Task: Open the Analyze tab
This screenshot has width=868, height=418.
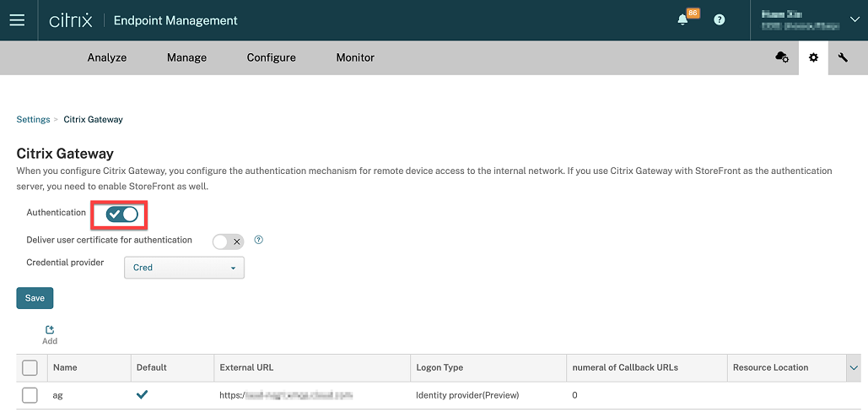Action: coord(107,57)
